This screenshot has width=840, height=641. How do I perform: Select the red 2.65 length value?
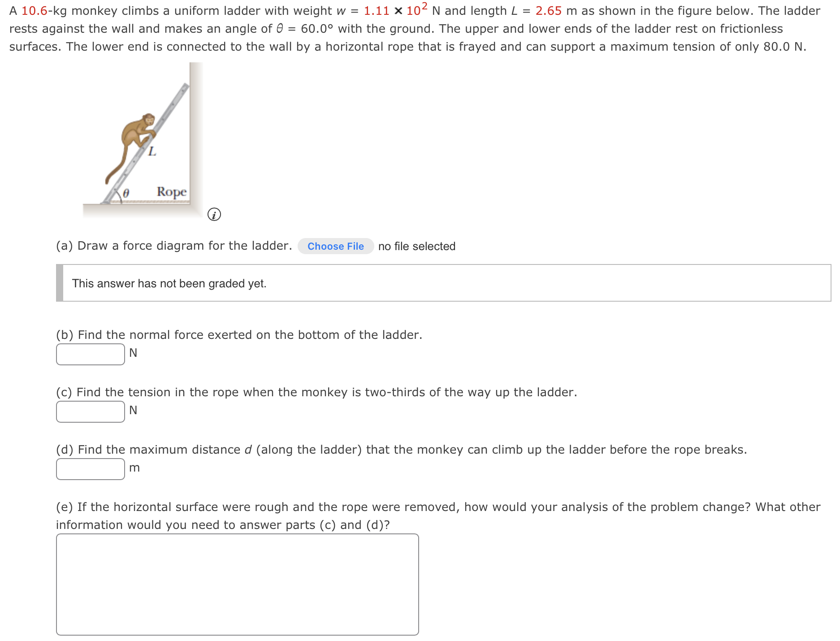coord(548,11)
